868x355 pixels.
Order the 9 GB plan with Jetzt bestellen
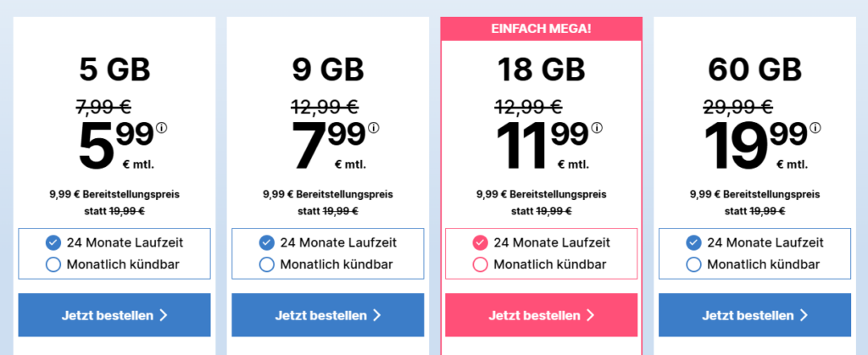[x=328, y=315]
